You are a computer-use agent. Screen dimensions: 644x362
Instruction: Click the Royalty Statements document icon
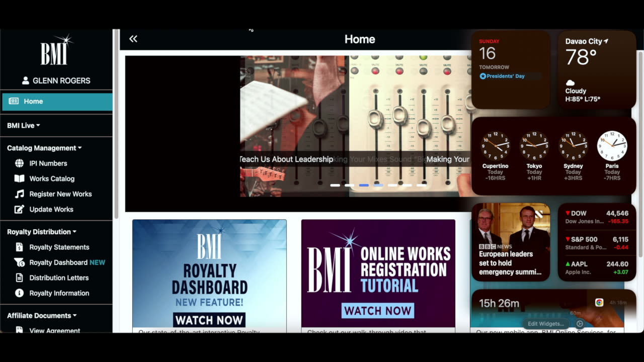(x=19, y=247)
